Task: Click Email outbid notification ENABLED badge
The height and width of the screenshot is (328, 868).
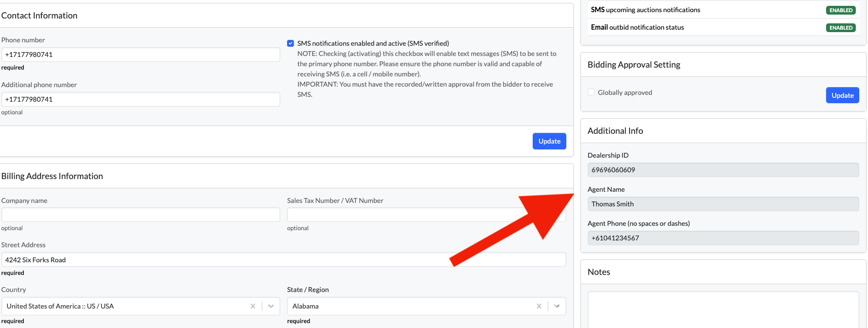Action: coord(841,28)
